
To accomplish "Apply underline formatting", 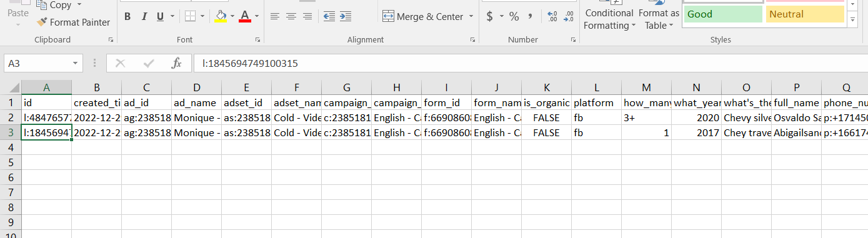I will point(161,16).
